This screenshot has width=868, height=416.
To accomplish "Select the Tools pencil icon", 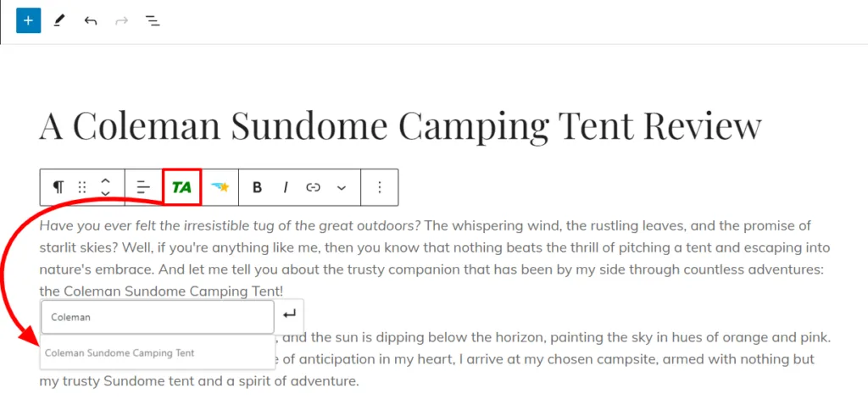I will click(59, 20).
